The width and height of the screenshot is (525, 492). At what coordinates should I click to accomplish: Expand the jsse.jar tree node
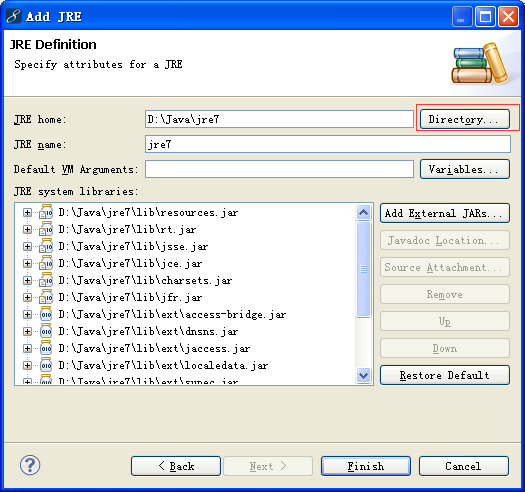coord(27,247)
